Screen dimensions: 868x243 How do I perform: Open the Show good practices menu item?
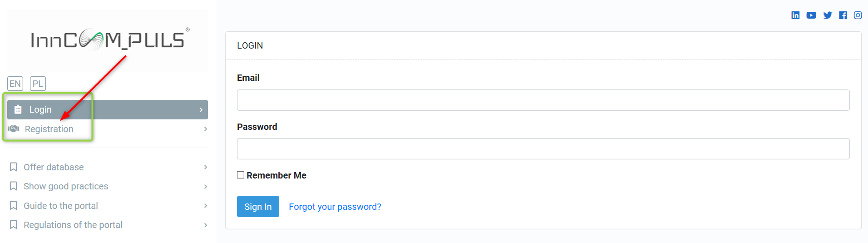pos(66,186)
